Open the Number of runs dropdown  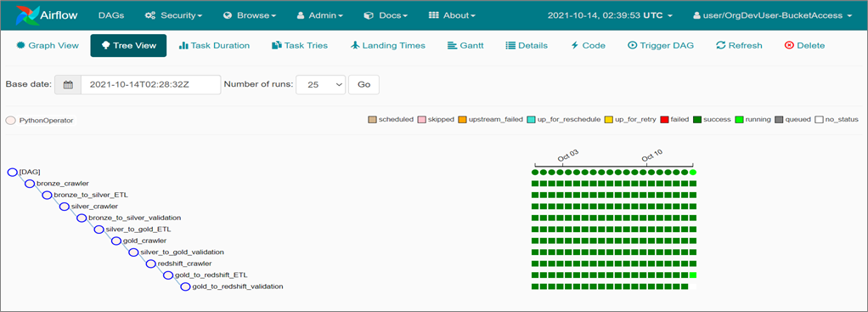point(320,85)
